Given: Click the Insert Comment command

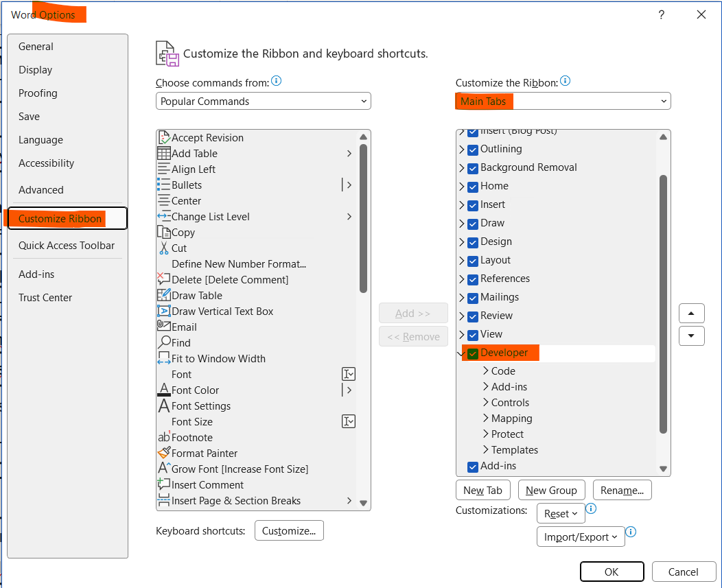Looking at the screenshot, I should click(x=206, y=484).
